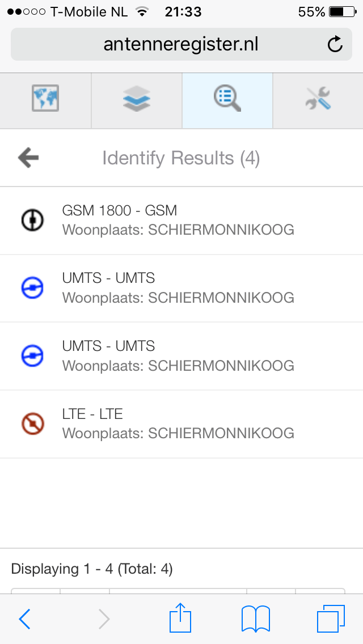Viewport: 363px width, 644px height.
Task: Open Safari bookmarks
Action: [255, 618]
